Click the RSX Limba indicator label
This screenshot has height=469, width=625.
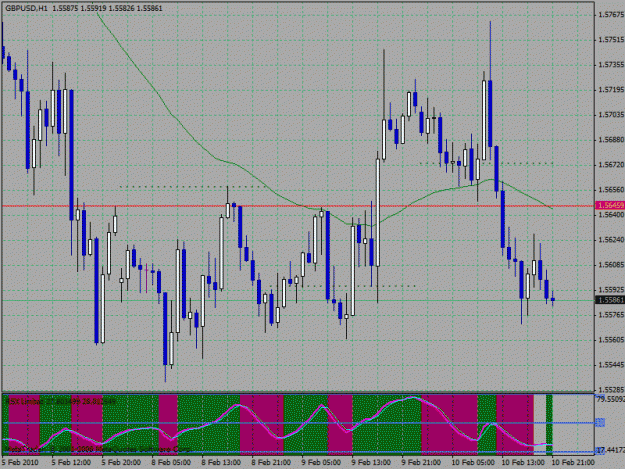(62, 401)
